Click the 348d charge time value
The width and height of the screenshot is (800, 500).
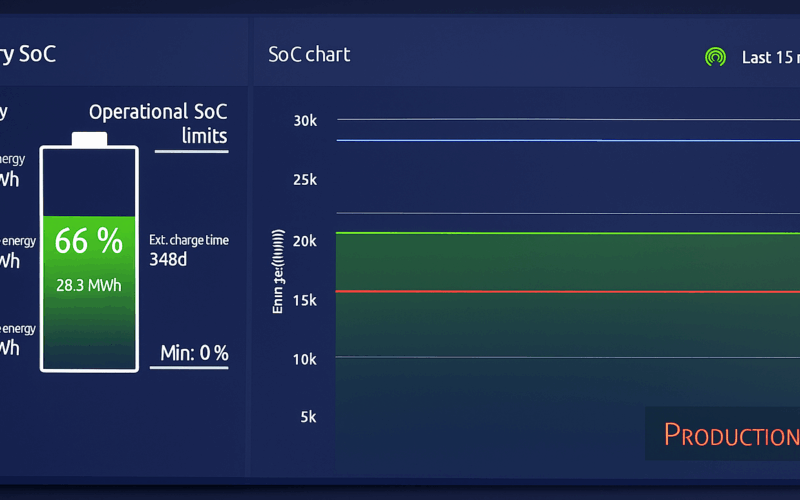coord(168,260)
